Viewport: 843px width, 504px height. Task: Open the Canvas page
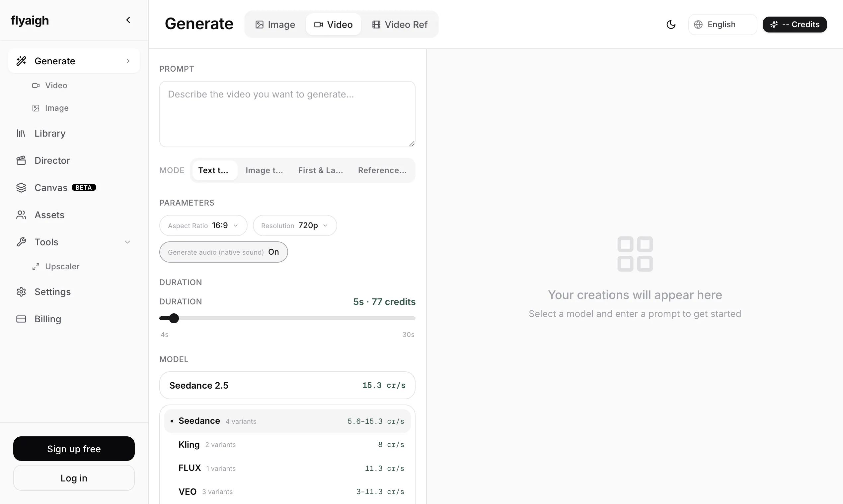point(51,187)
